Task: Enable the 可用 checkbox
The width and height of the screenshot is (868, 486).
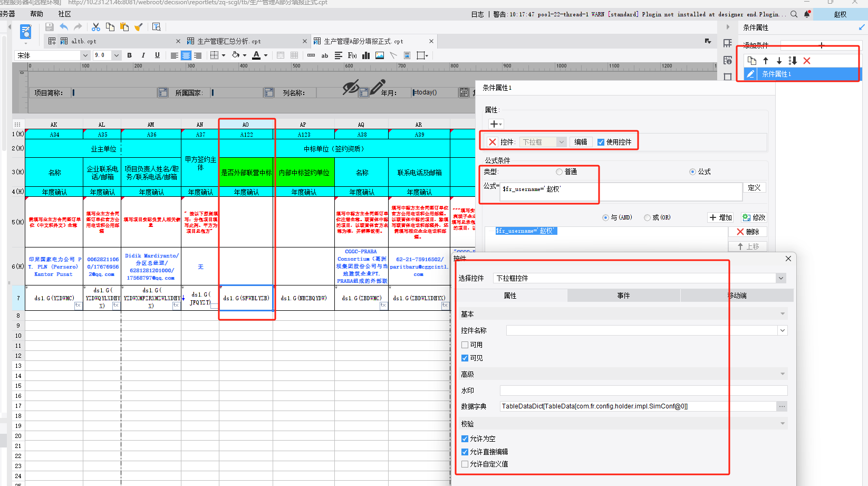Action: click(x=465, y=345)
